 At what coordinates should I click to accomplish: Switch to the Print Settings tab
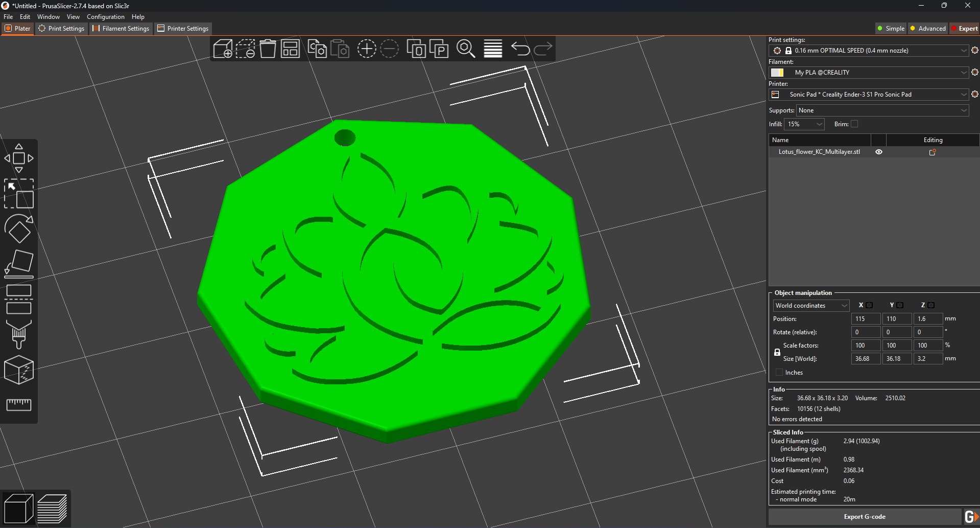pos(61,29)
